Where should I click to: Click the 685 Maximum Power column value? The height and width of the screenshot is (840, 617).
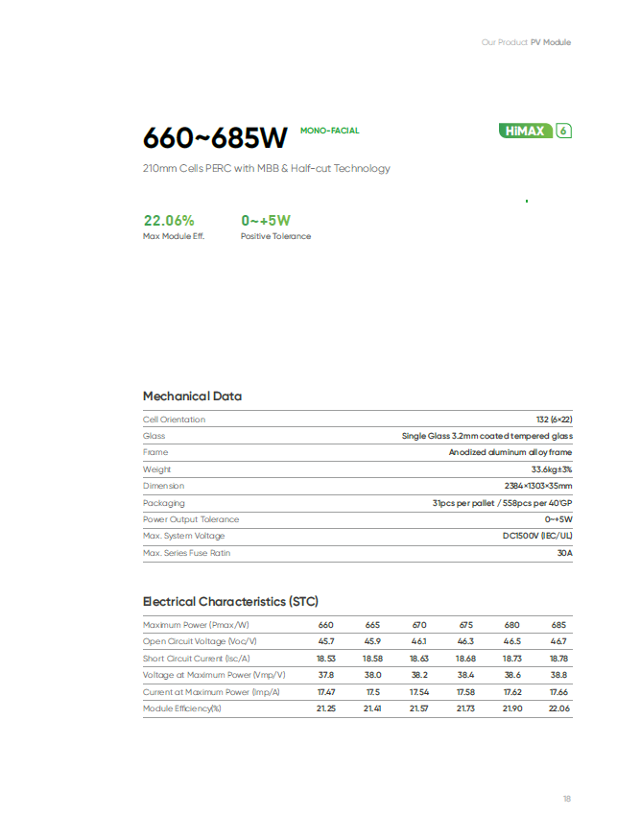[558, 625]
